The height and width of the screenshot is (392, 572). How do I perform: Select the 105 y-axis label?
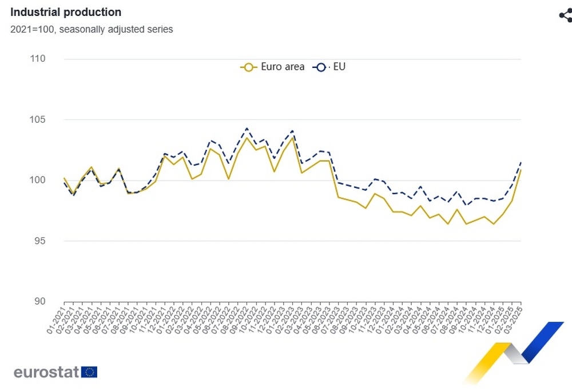(37, 120)
